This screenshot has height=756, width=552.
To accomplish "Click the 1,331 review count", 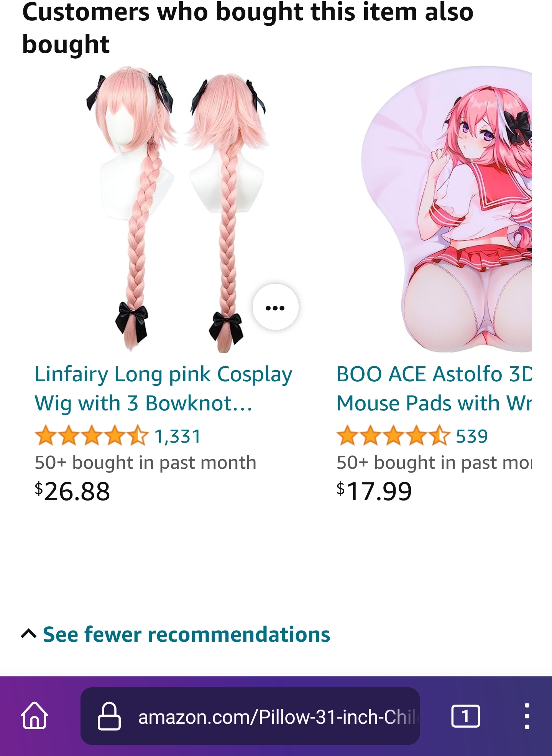I will click(x=177, y=436).
